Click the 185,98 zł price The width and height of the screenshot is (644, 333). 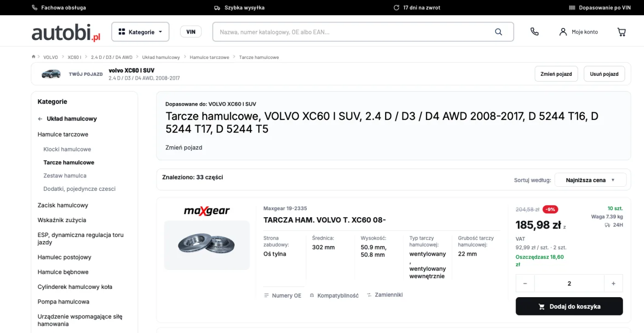click(x=538, y=225)
